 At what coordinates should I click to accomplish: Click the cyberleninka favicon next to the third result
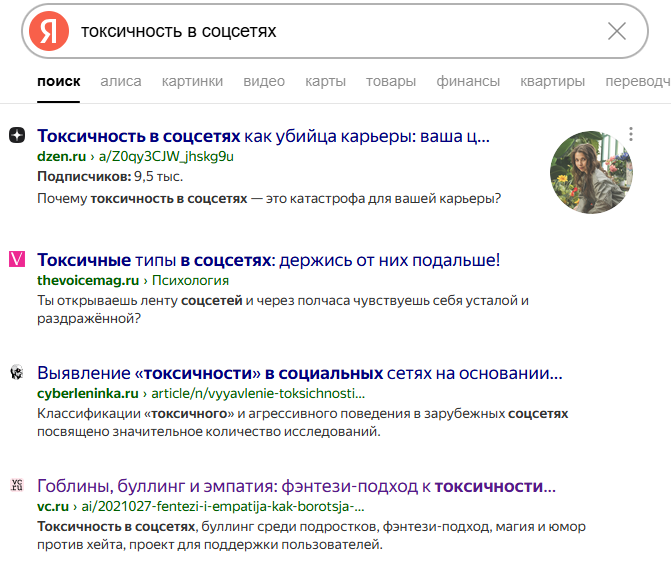[17, 372]
